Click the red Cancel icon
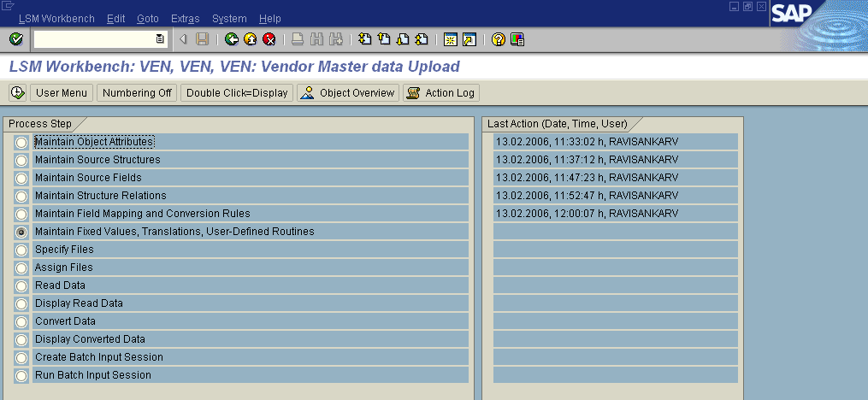This screenshot has width=868, height=400. coord(269,39)
